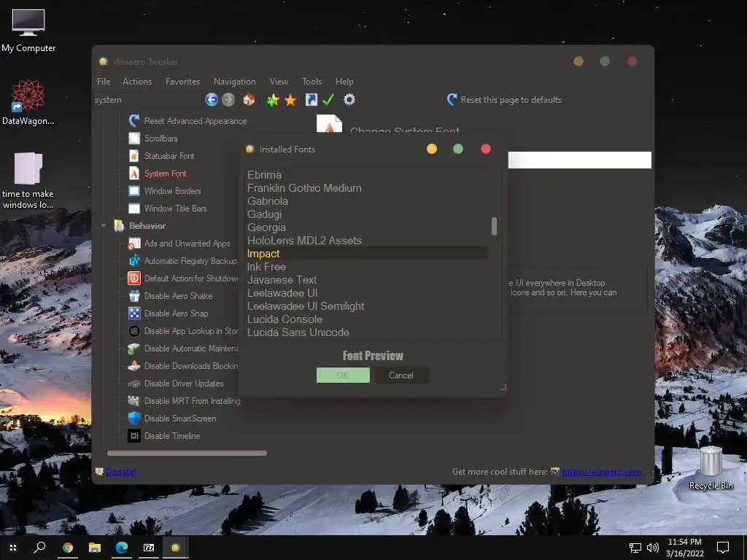The image size is (747, 560).
Task: Click Disable Driver Updates icon
Action: pos(134,384)
